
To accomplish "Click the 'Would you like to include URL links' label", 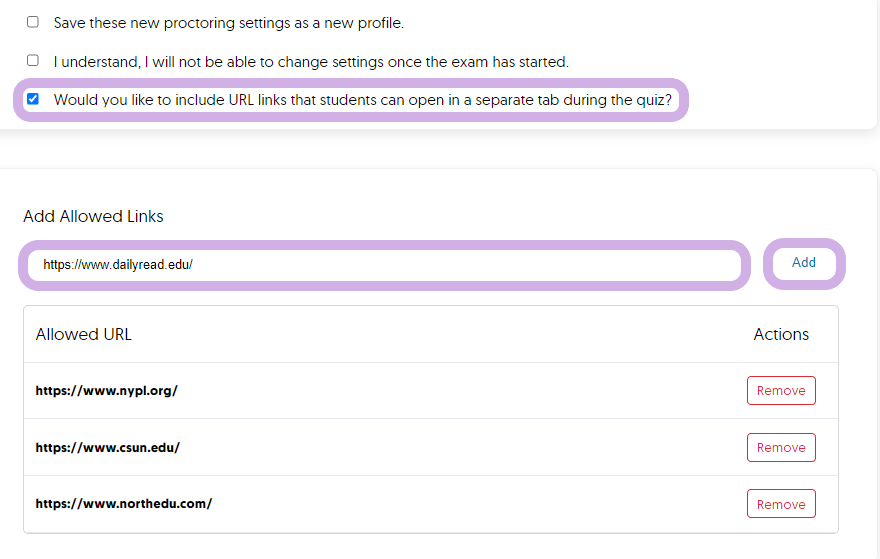I will tap(363, 100).
